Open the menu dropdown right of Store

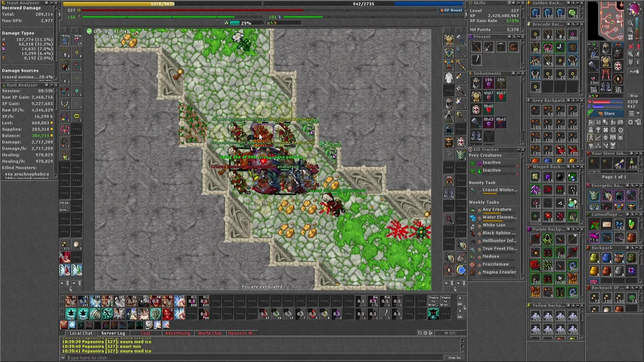(634, 113)
